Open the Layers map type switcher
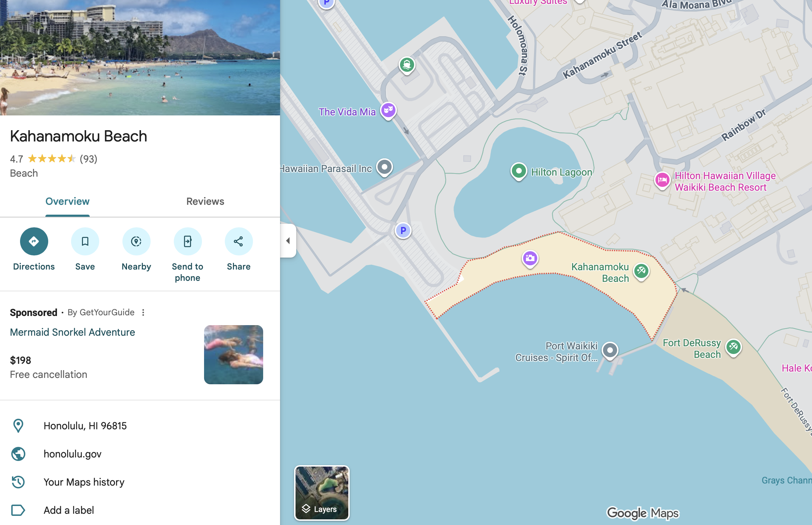812x525 pixels. coord(322,493)
